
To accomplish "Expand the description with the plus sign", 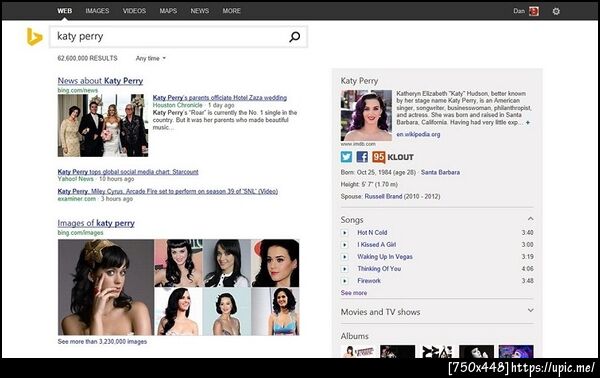I will coord(528,123).
